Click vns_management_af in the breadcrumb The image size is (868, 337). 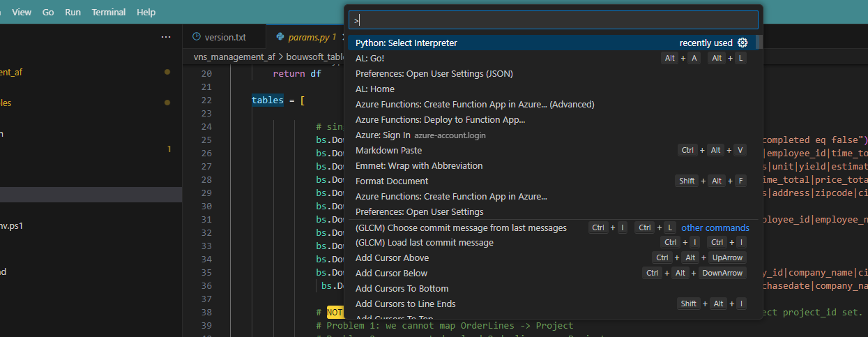(x=234, y=57)
